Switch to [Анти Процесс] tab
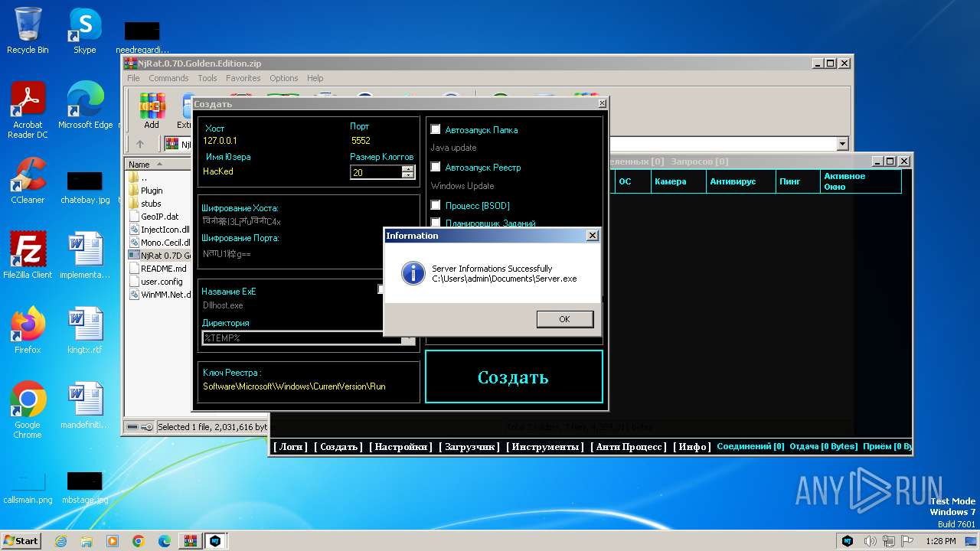Viewport: 980px width, 551px height. pos(629,447)
